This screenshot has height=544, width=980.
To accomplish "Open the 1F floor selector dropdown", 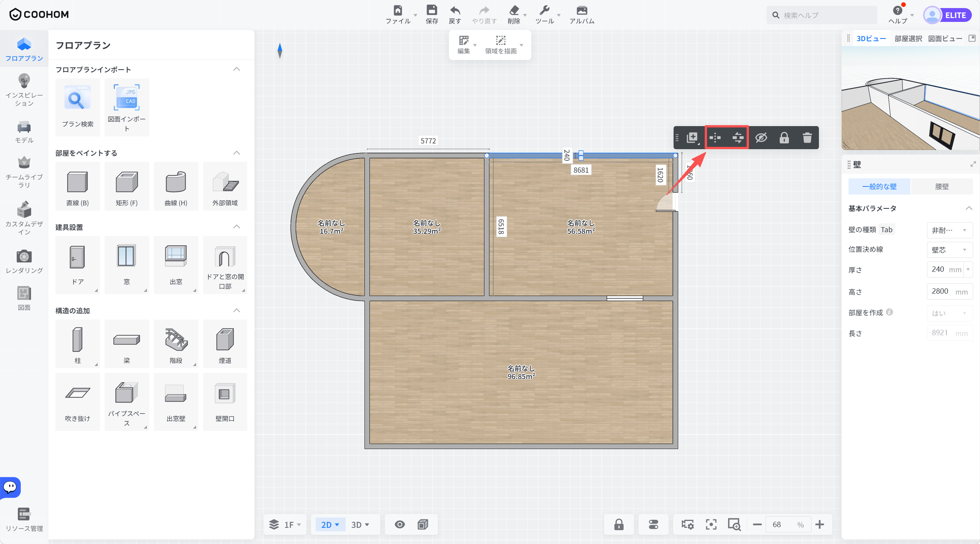I will (285, 524).
